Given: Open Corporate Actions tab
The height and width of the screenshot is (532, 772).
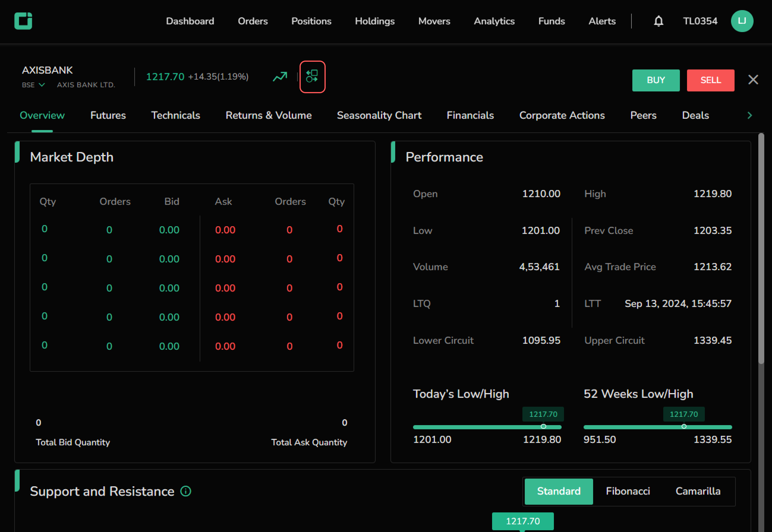Looking at the screenshot, I should pyautogui.click(x=562, y=115).
